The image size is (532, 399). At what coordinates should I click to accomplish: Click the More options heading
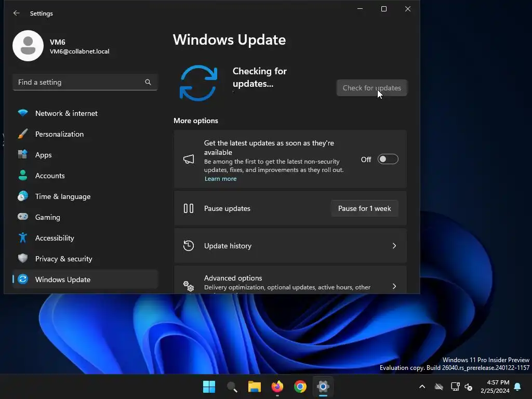196,121
